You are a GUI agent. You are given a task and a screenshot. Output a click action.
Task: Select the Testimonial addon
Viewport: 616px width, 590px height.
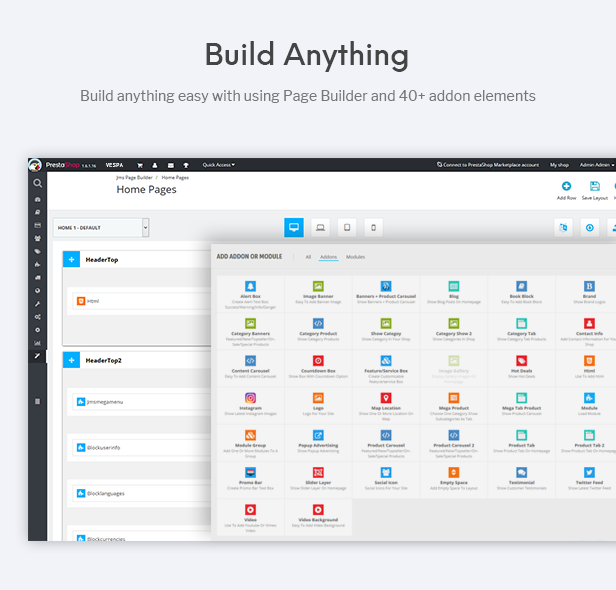click(x=521, y=480)
